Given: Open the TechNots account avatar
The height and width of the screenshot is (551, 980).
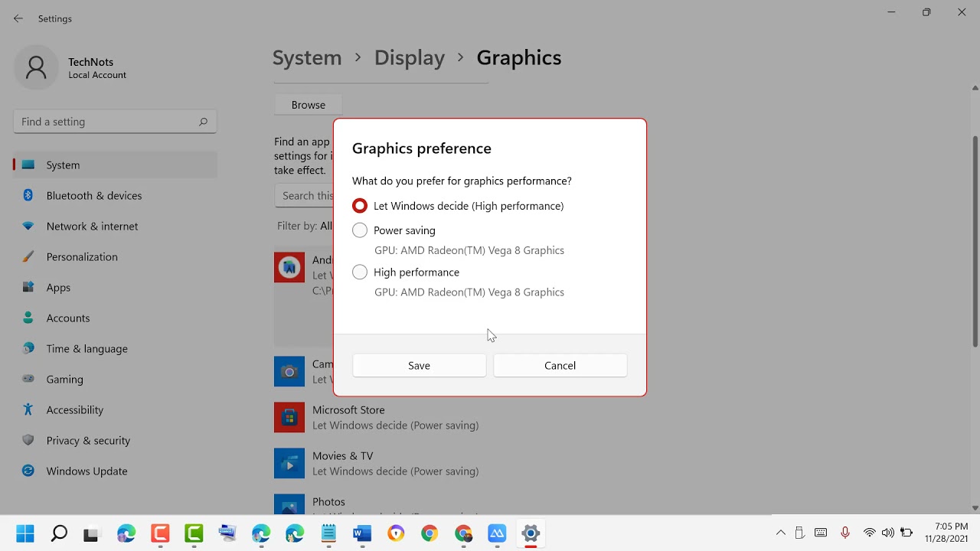Looking at the screenshot, I should (x=36, y=67).
